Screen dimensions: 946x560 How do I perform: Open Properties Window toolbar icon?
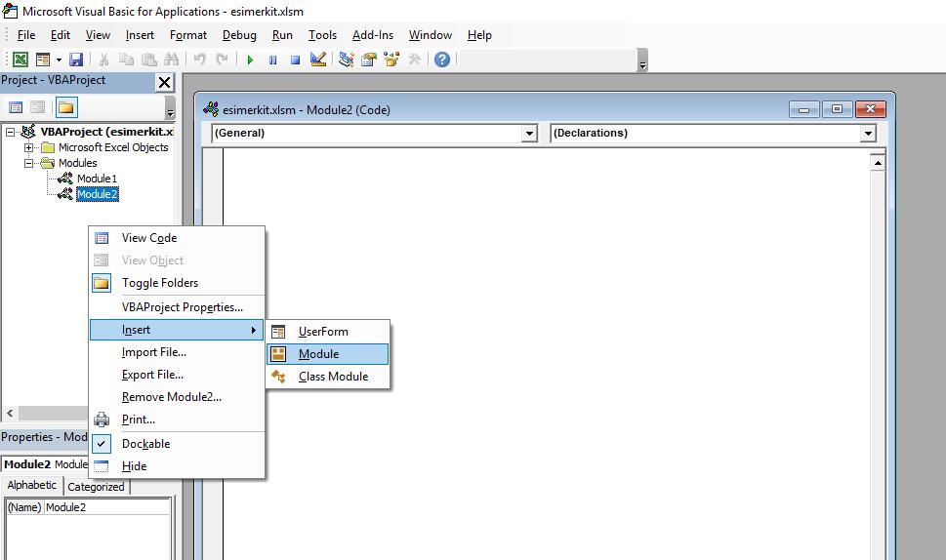369,60
